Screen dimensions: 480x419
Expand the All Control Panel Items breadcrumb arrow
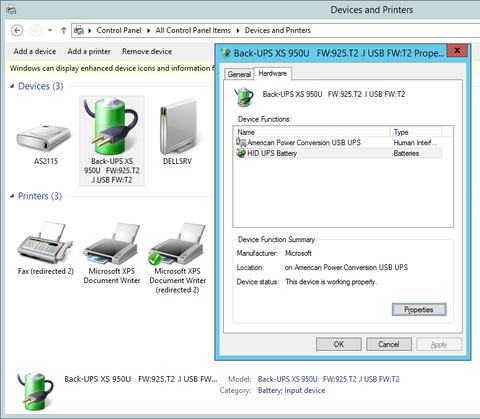pyautogui.click(x=238, y=31)
